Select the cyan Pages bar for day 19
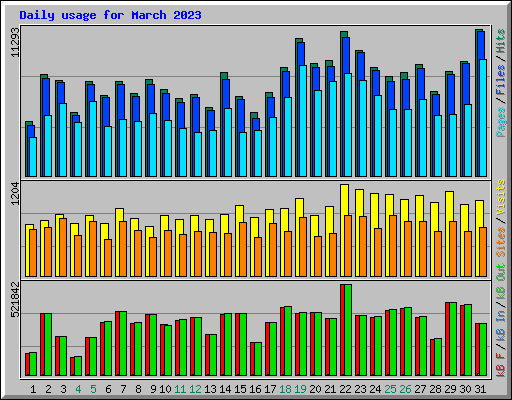Viewport: 512px width, 400px height. point(303,121)
